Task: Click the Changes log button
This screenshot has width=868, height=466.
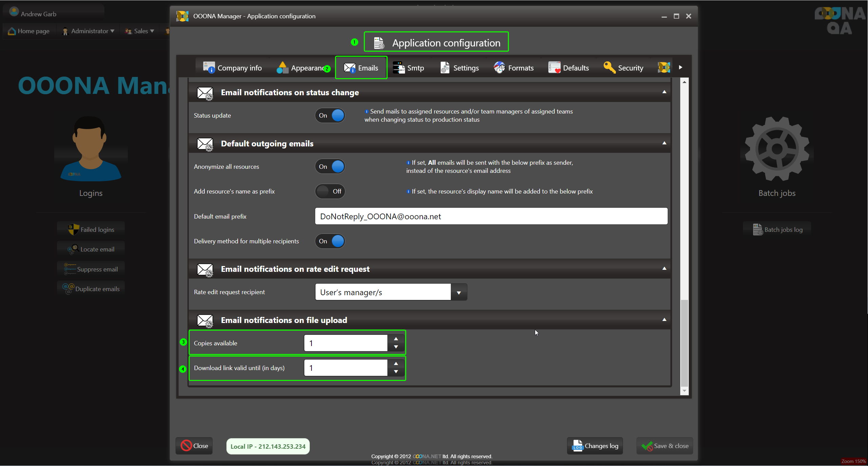Action: click(x=595, y=446)
